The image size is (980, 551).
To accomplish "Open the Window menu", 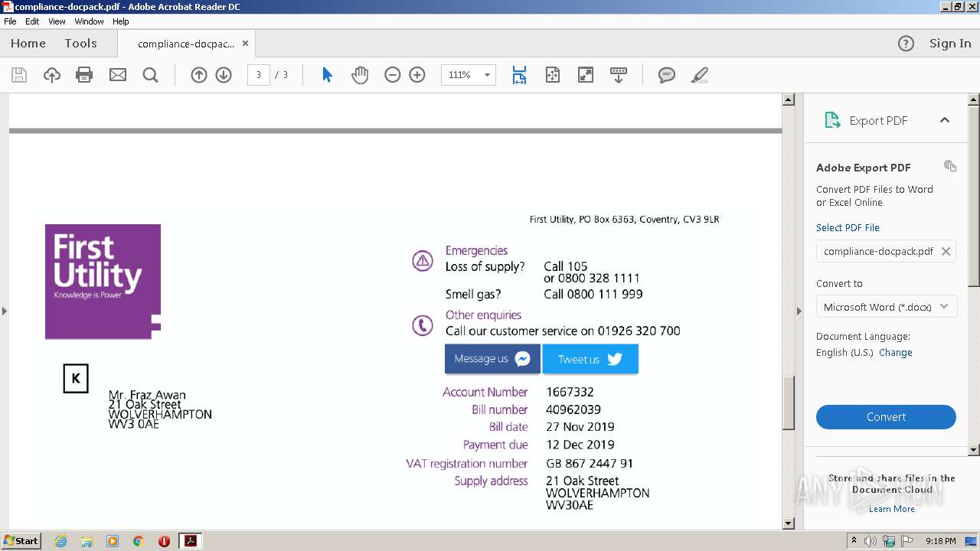I will click(x=89, y=21).
